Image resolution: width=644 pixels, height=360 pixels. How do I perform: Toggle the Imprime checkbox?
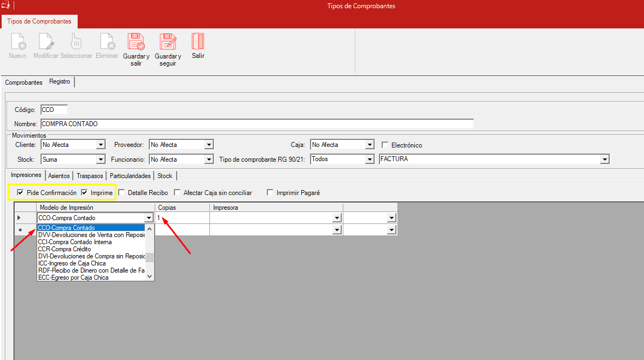click(84, 192)
